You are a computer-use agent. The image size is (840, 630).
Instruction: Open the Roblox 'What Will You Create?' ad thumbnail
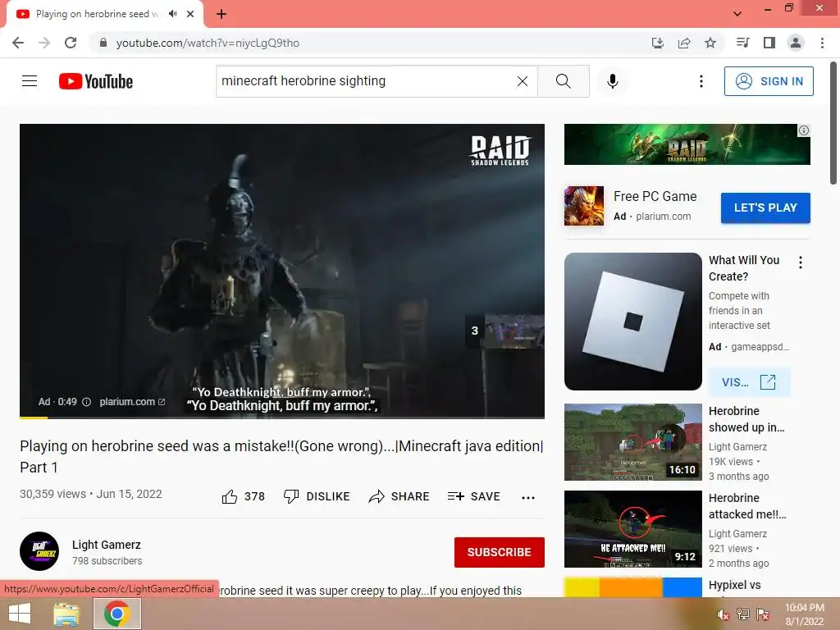click(x=633, y=322)
